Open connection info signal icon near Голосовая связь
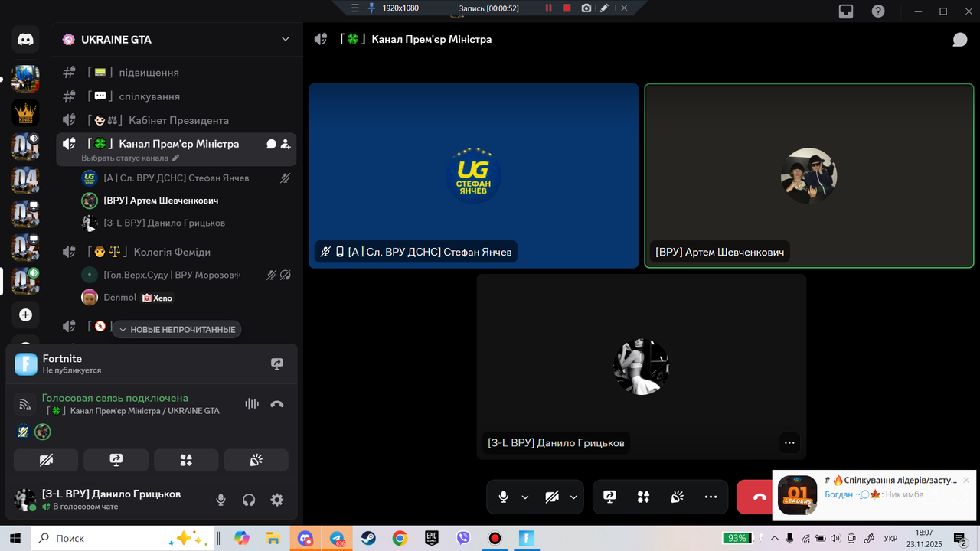The image size is (980, 551). (24, 403)
